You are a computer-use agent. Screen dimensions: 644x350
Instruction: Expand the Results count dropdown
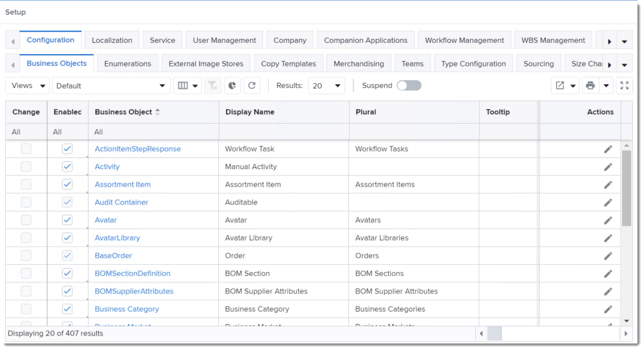click(327, 86)
